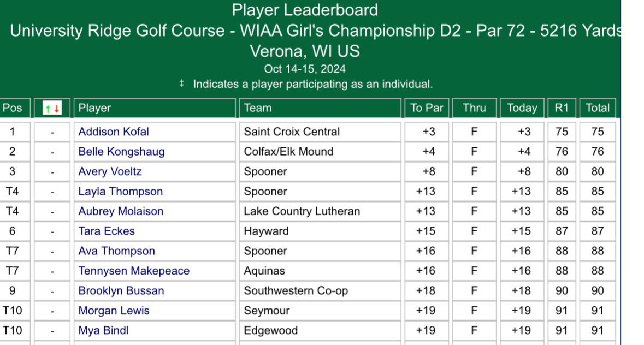Open Aubrey Molaison's player link

coord(121,211)
